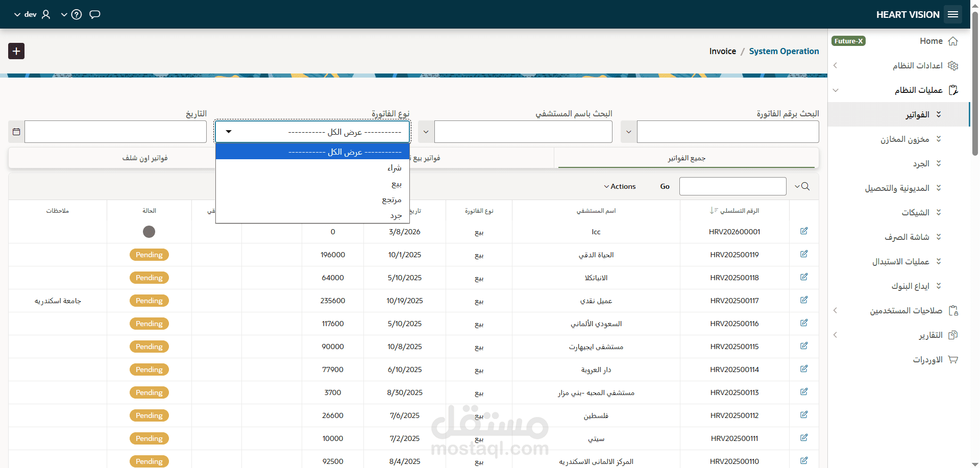The height and width of the screenshot is (468, 980).
Task: Edit invoice HRV202500114
Action: (804, 369)
